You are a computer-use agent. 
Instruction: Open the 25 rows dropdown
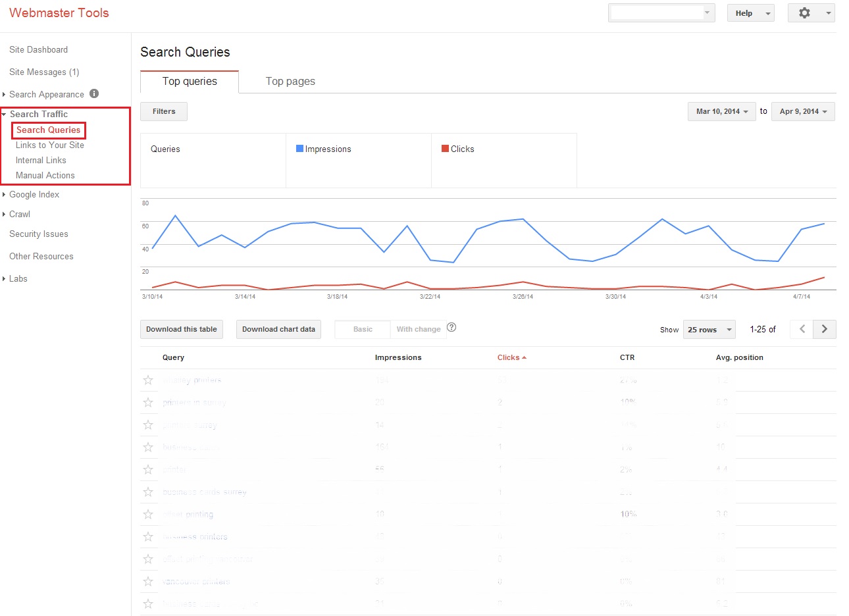[x=709, y=330]
